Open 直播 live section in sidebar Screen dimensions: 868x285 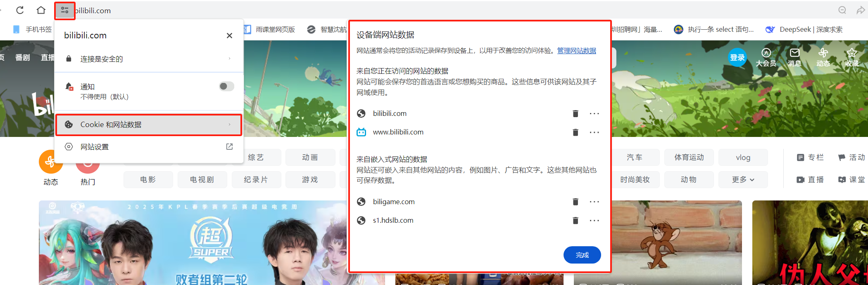point(810,179)
